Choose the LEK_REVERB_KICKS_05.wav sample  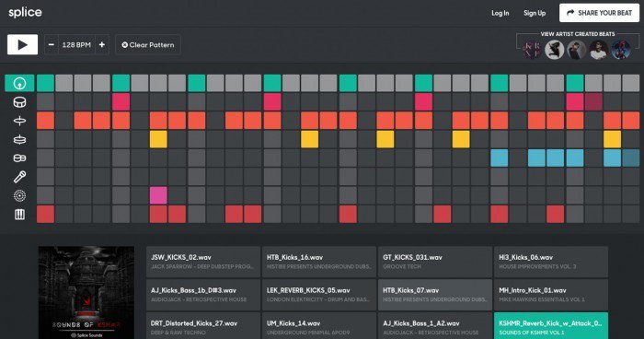[x=319, y=295]
